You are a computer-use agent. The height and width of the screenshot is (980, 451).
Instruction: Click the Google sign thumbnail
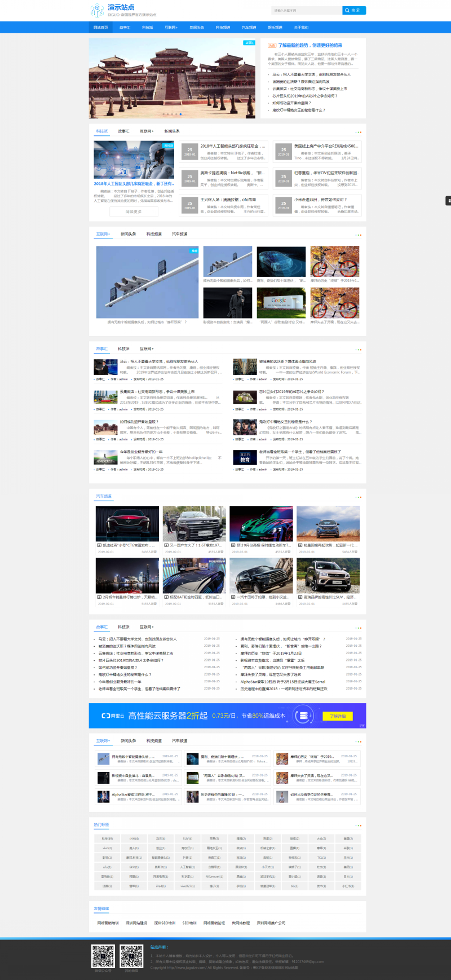pyautogui.click(x=281, y=303)
